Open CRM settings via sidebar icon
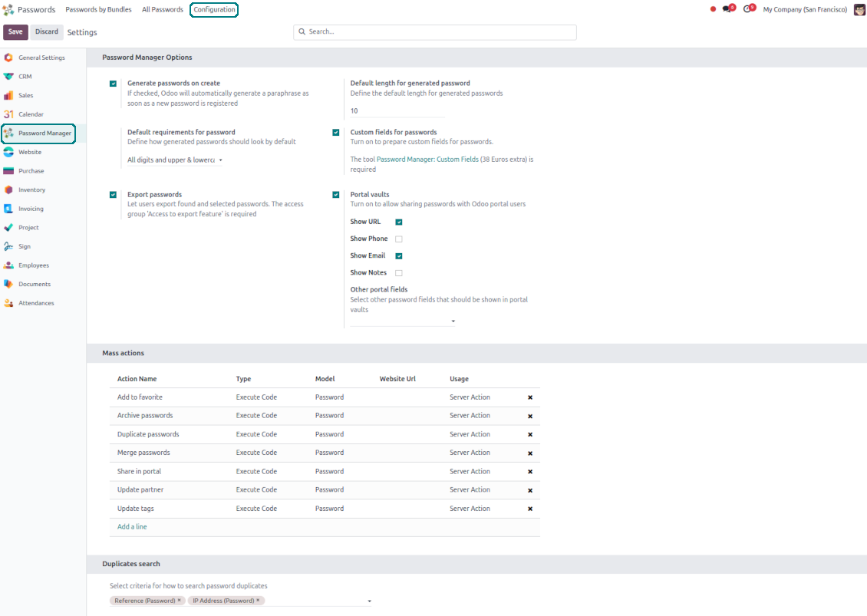The image size is (867, 616). [8, 77]
